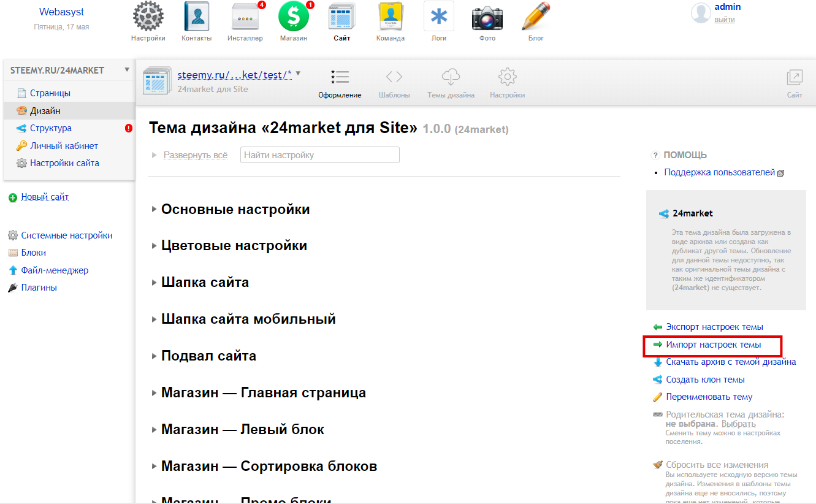Select Дизайн in the left sidebar
Image resolution: width=816 pixels, height=504 pixels.
69,111
